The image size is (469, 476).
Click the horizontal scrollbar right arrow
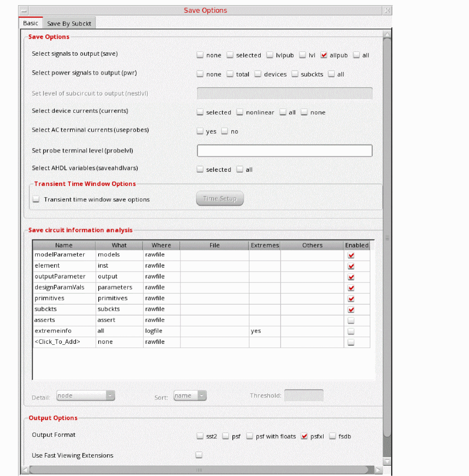378,470
